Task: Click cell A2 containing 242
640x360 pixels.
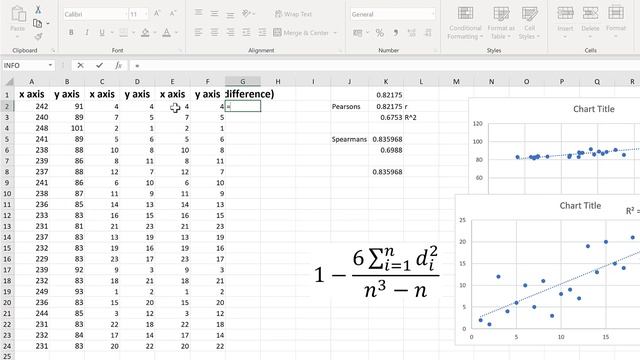Action: click(x=32, y=106)
